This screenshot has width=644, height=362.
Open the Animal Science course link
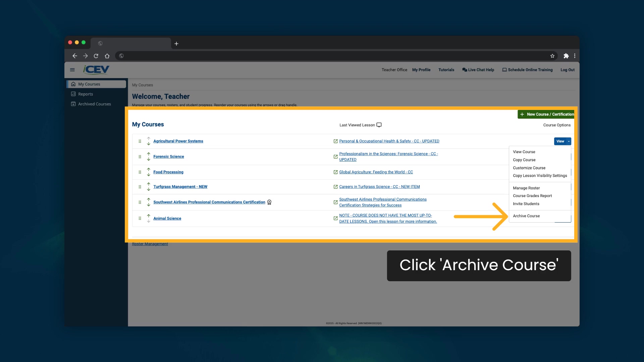tap(167, 219)
